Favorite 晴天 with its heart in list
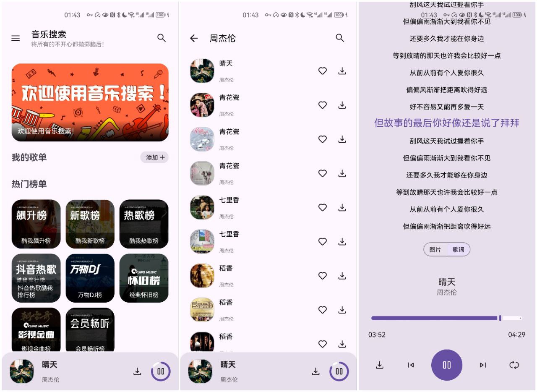 click(x=323, y=71)
